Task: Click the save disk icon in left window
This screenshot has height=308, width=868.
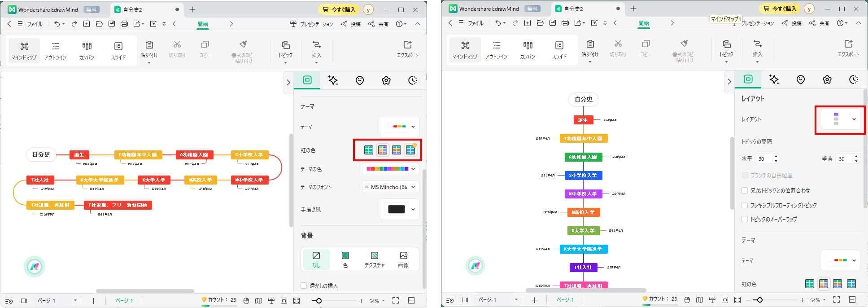Action: coord(112,24)
